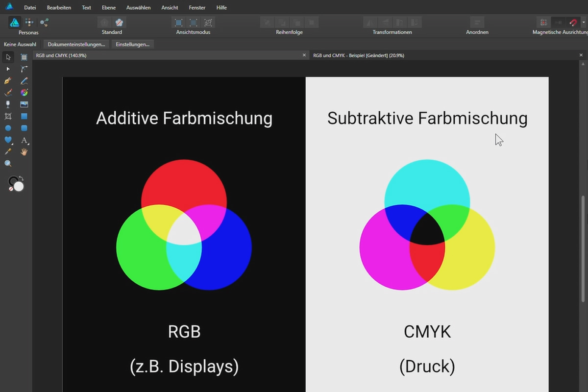The width and height of the screenshot is (588, 392).
Task: Select the Pencil tool
Action: 24,81
